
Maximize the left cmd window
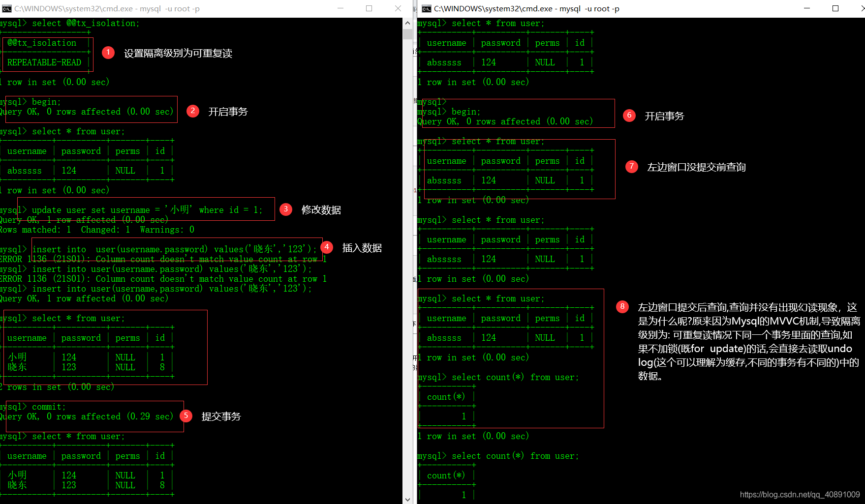coord(369,8)
